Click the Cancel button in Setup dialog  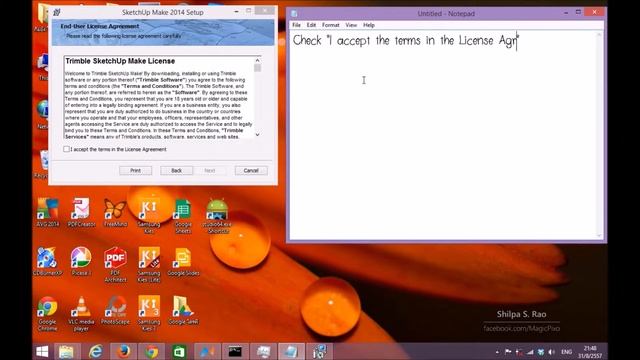[251, 170]
